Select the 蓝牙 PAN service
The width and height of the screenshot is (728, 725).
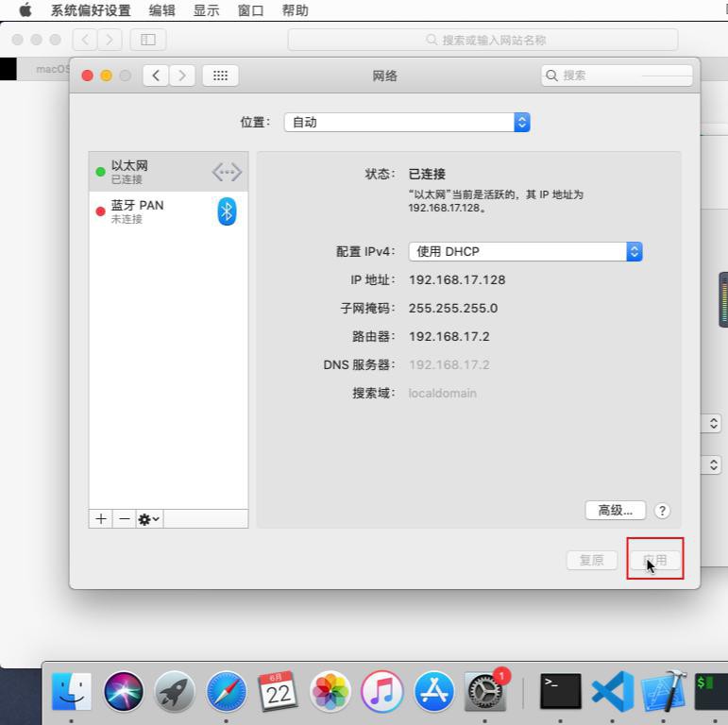point(168,211)
